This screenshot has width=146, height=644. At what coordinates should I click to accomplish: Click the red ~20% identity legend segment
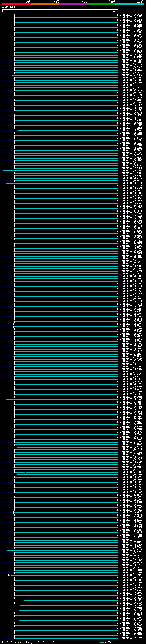[16, 4]
